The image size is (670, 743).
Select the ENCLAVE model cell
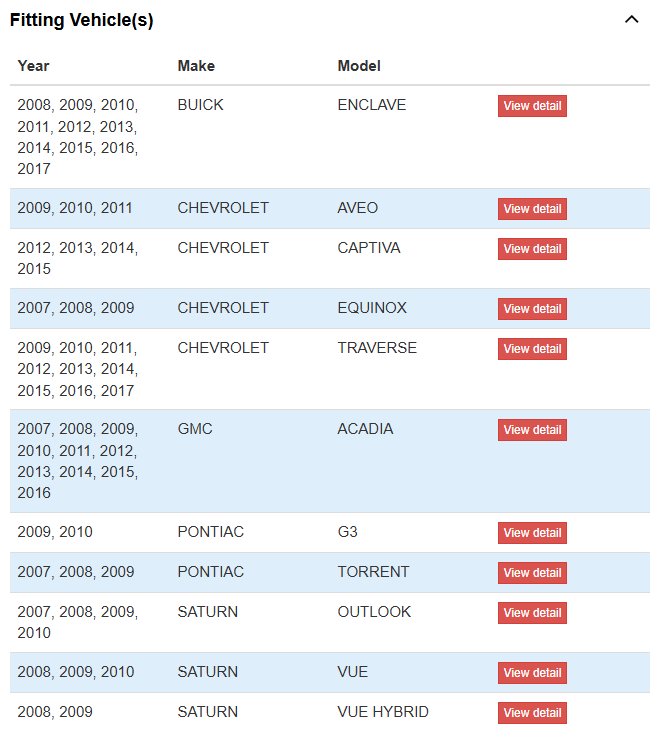(x=372, y=104)
